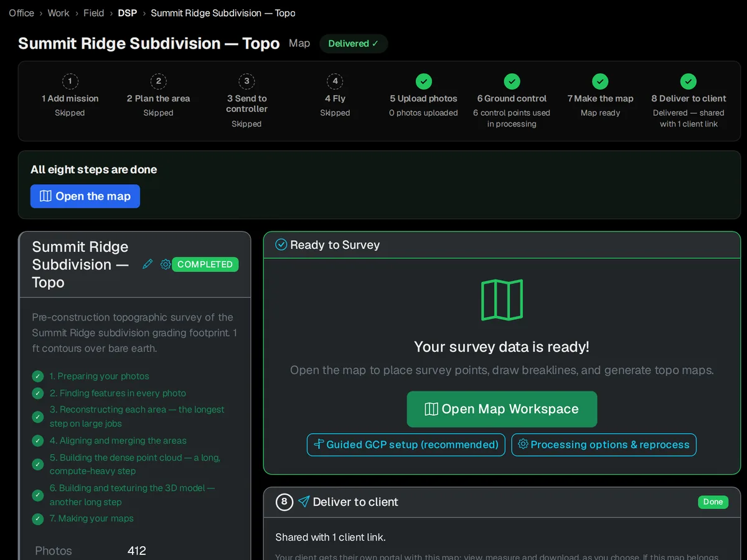Click checkmark for Aligning and merging the areas

[x=38, y=441]
